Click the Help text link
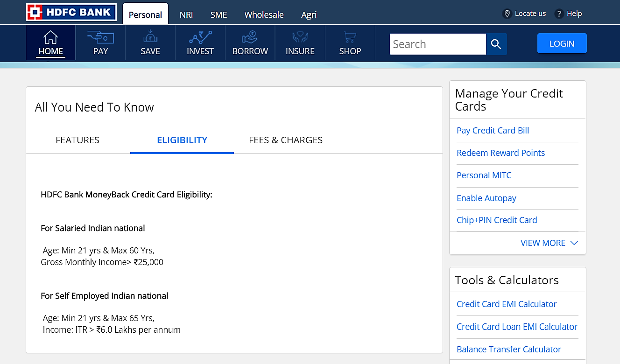This screenshot has width=620, height=364. [574, 14]
